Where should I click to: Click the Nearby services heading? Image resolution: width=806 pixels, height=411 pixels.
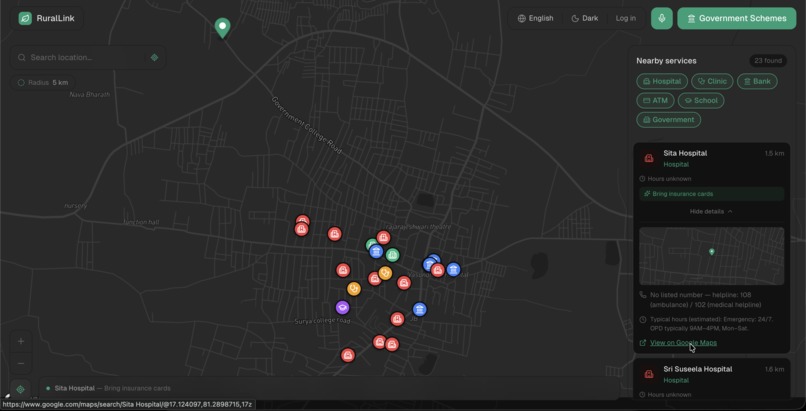click(x=666, y=61)
